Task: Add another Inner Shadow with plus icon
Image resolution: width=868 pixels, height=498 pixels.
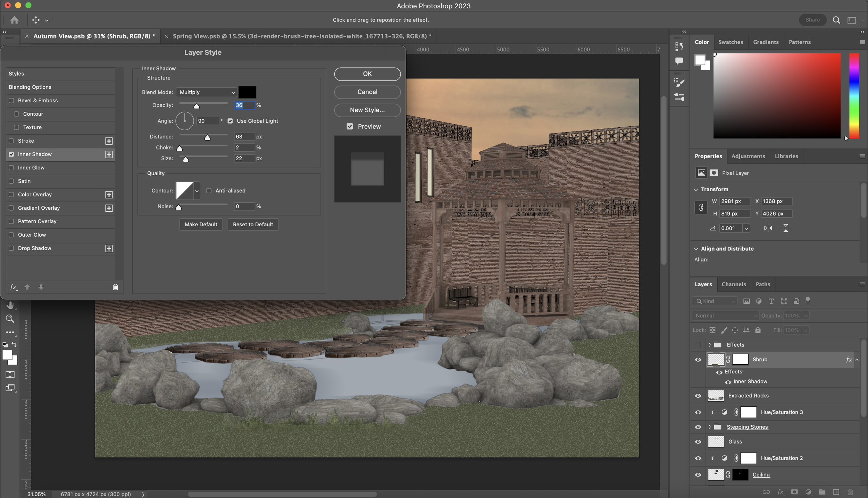Action: [109, 154]
